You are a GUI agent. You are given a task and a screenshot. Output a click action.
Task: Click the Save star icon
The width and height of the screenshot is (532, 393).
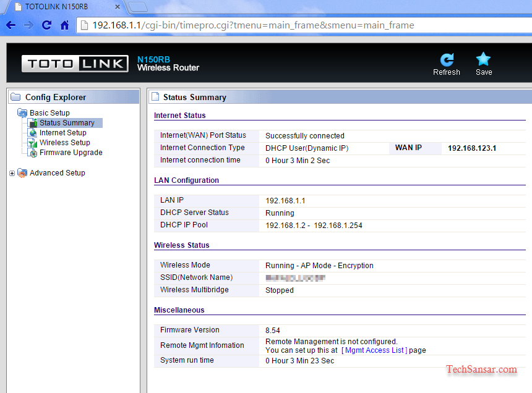click(483, 59)
